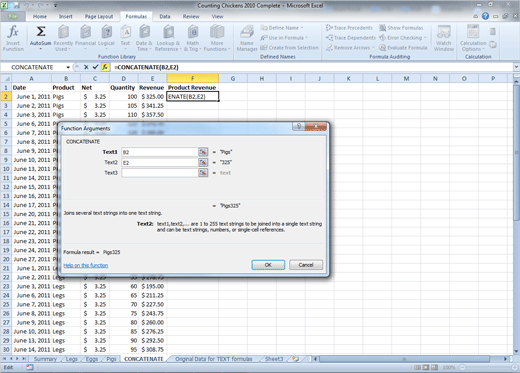Select column G header
520x373 pixels.
point(233,79)
